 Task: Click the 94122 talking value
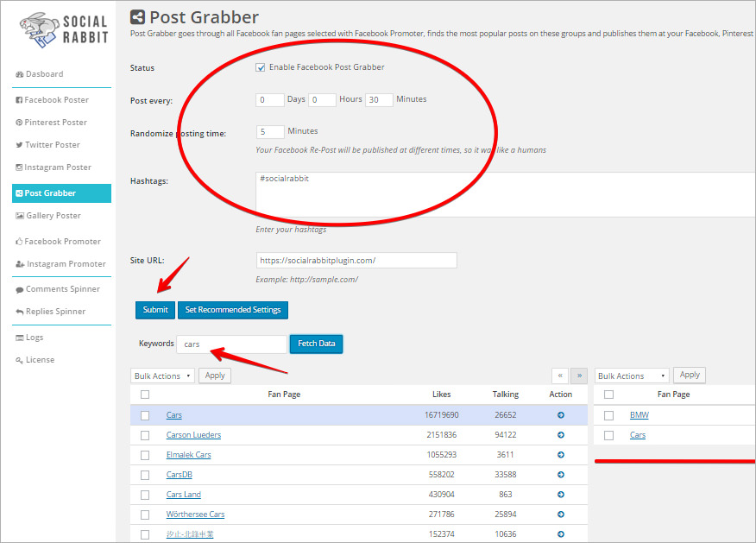coord(505,434)
